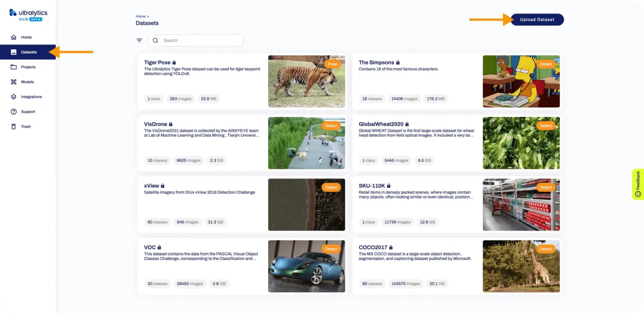Open the GlobalWheat2020 dataset title

point(381,124)
